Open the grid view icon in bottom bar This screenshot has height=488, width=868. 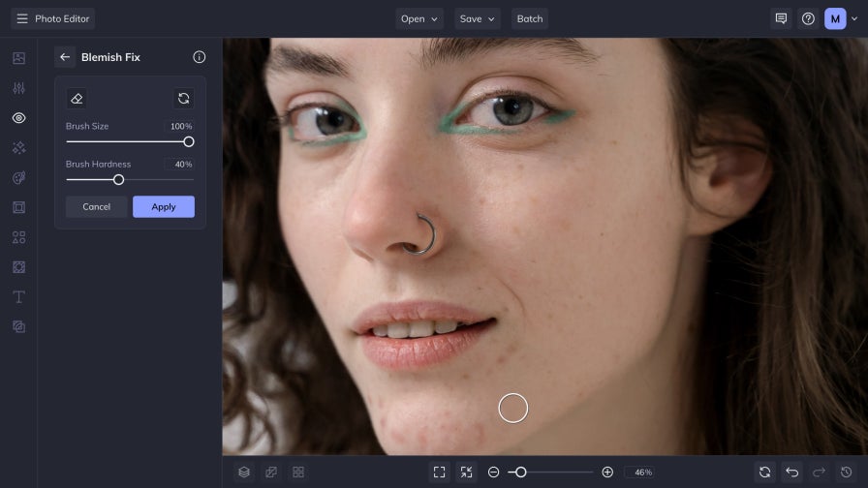click(298, 472)
